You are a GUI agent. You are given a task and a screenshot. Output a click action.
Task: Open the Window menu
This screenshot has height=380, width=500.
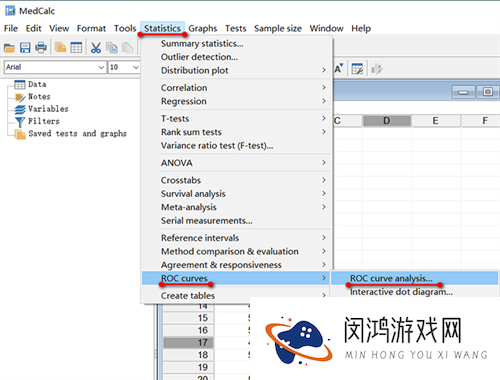(326, 28)
